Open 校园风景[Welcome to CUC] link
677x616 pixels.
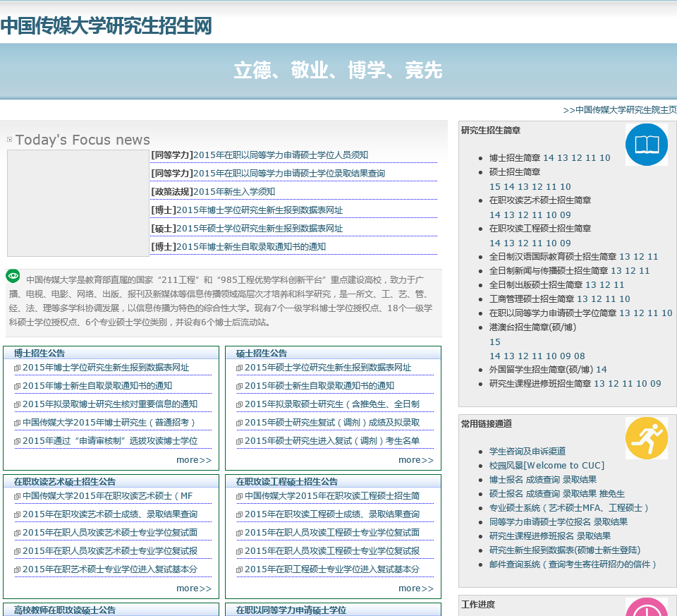(547, 466)
